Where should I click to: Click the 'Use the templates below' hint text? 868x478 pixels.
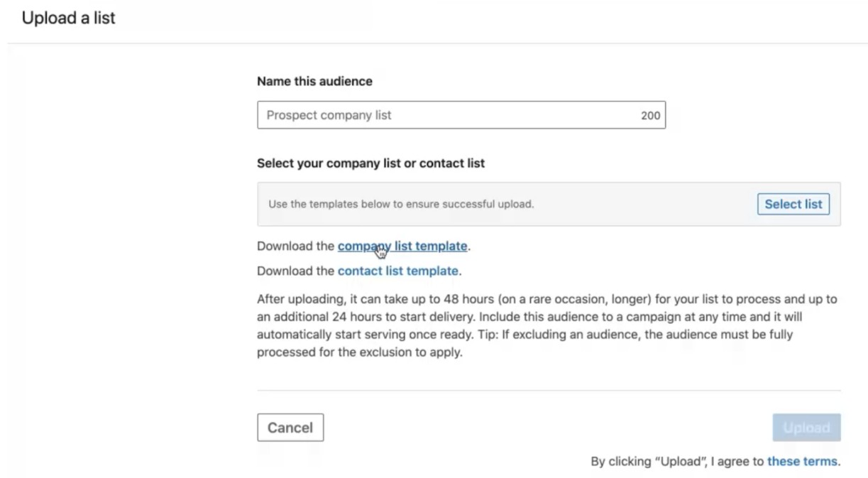pyautogui.click(x=401, y=204)
